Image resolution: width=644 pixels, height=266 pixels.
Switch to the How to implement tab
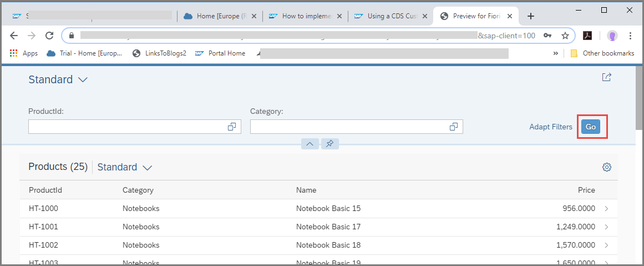pos(306,16)
